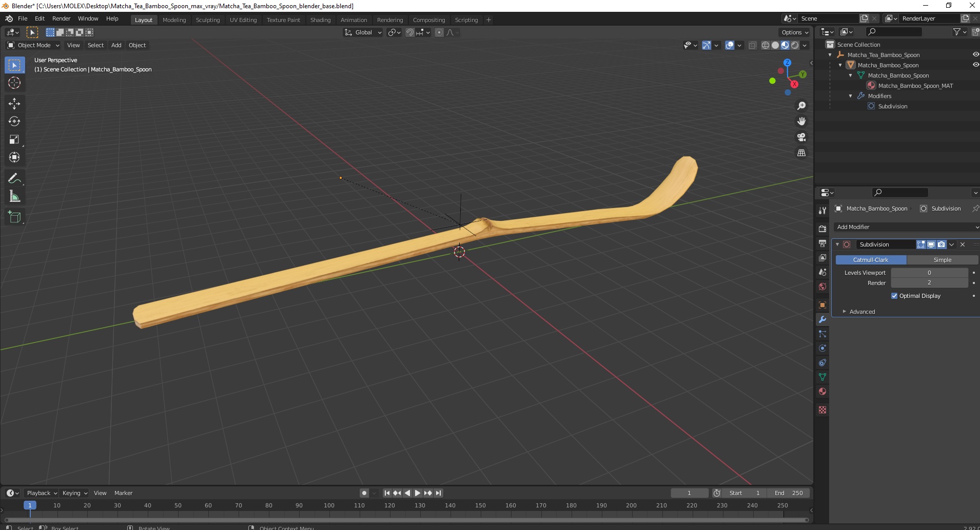Collapse the Subdivision modifier panel
Screen dimensions: 980x530
[x=837, y=244]
